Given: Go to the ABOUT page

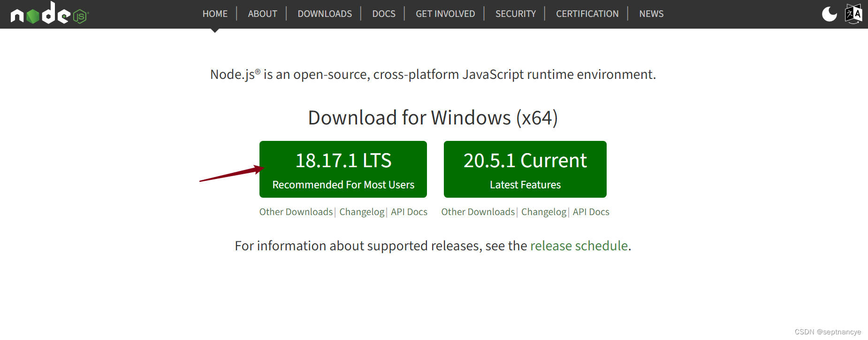Looking at the screenshot, I should coord(262,14).
